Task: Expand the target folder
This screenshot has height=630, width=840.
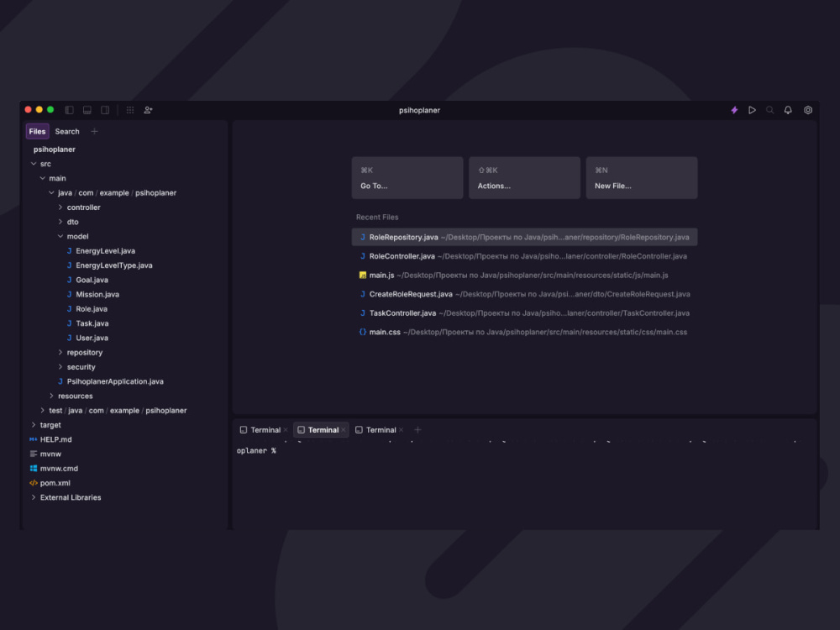Action: (34, 424)
